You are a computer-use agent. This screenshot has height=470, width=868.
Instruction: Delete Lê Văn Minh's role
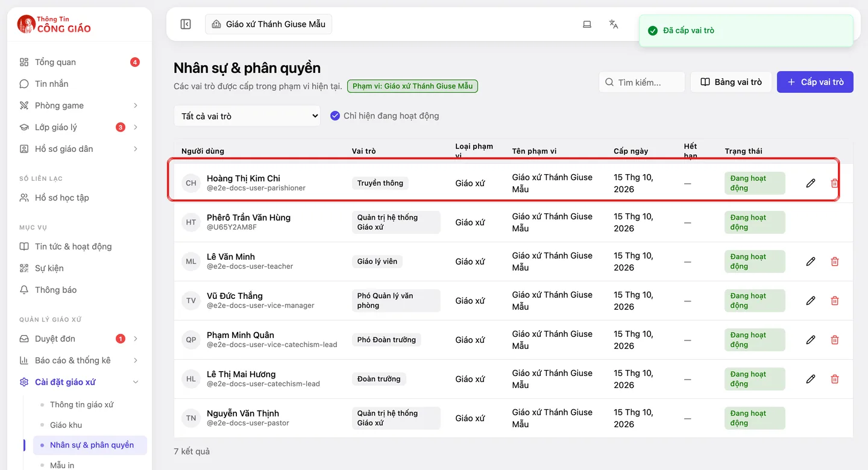pos(835,262)
